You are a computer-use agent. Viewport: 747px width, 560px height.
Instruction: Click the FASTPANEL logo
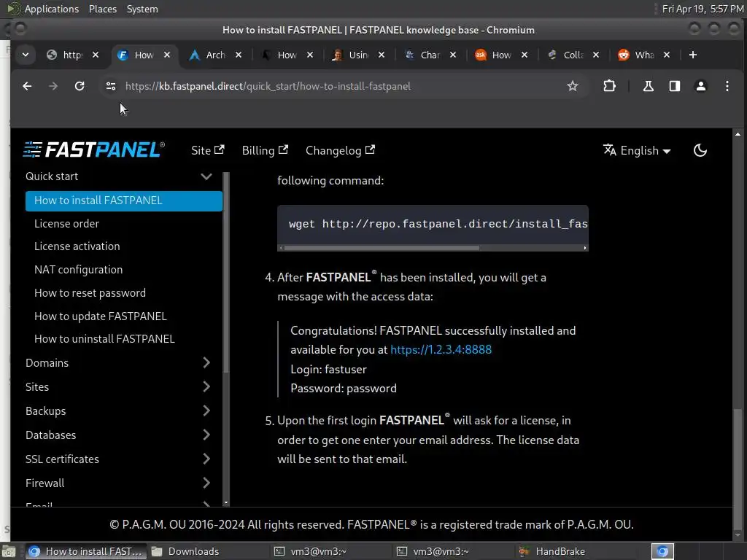(x=94, y=149)
